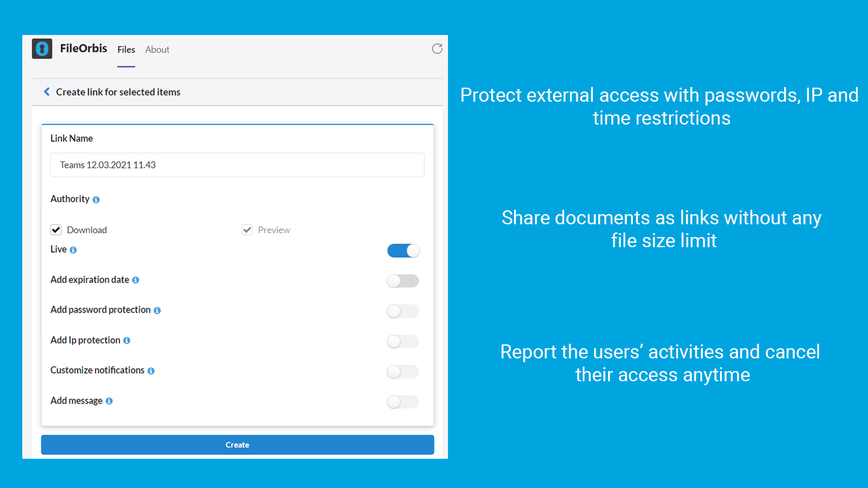The image size is (868, 488).
Task: Click the 'Live' label text
Action: point(58,249)
